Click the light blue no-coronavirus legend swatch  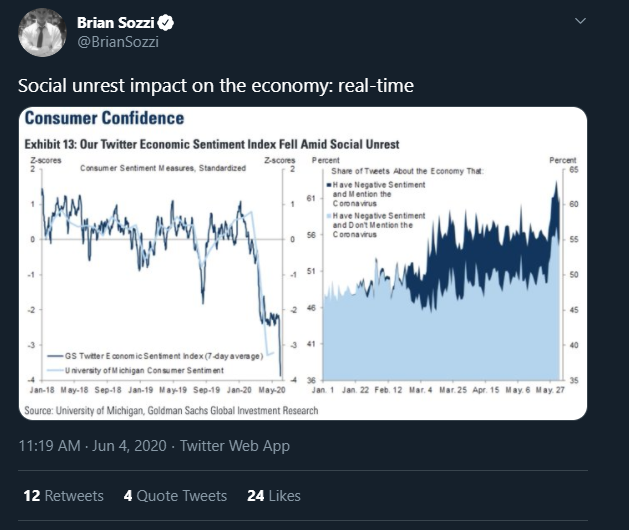tap(329, 216)
